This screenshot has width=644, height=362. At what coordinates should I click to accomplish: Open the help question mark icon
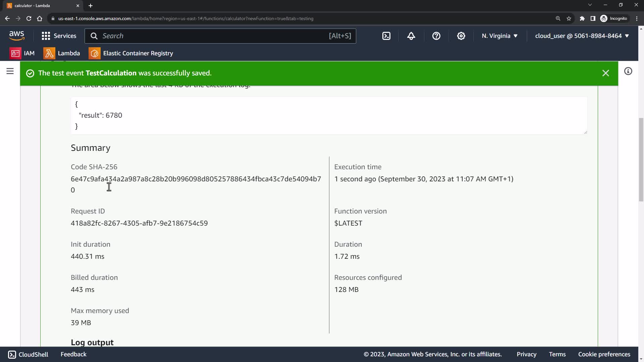click(x=436, y=36)
